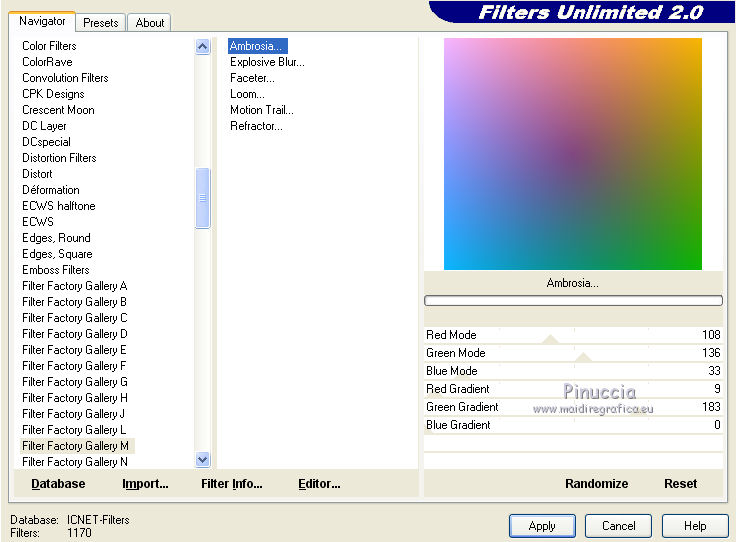Adjust the Blue Gradient slider

click(x=573, y=425)
